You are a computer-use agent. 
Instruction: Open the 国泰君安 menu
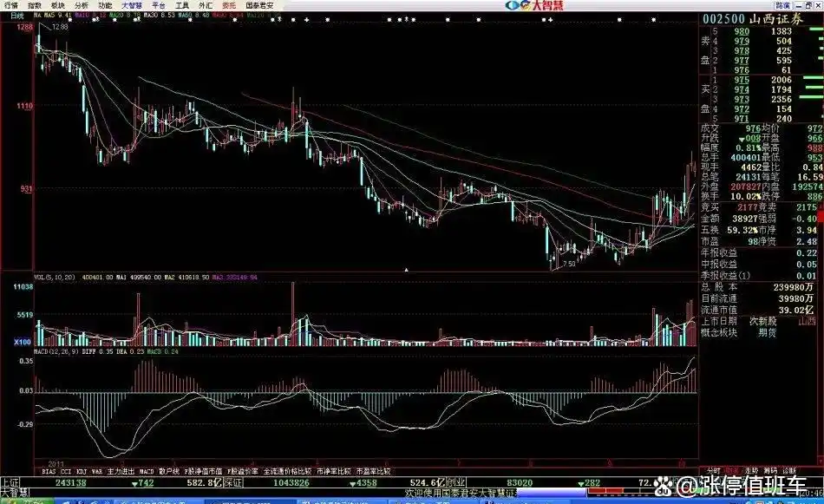(x=259, y=5)
